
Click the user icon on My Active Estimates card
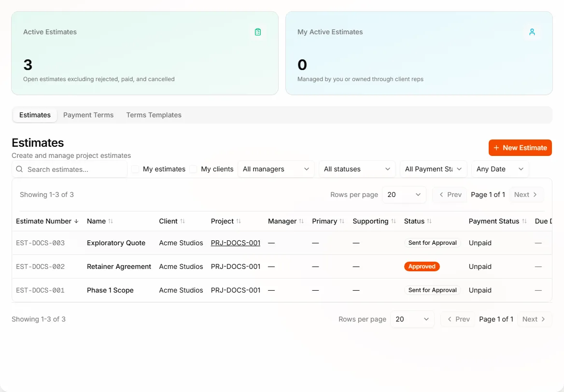[x=532, y=32]
